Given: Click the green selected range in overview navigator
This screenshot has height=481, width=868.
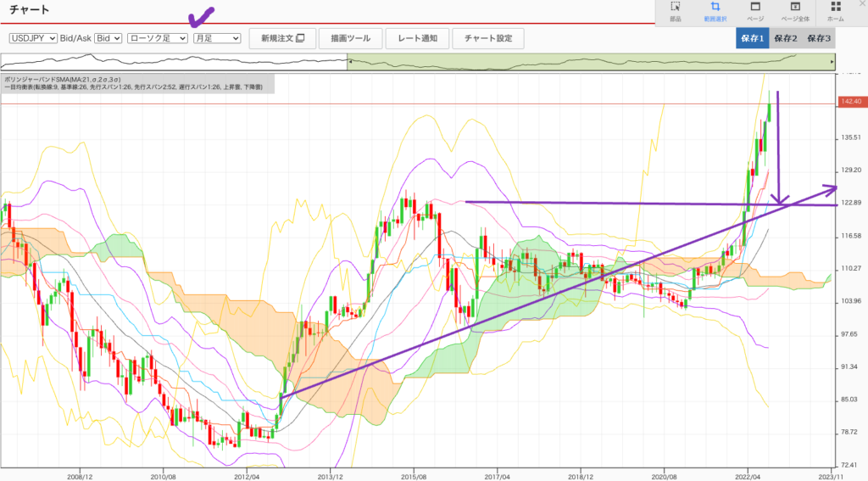Looking at the screenshot, I should pos(591,62).
